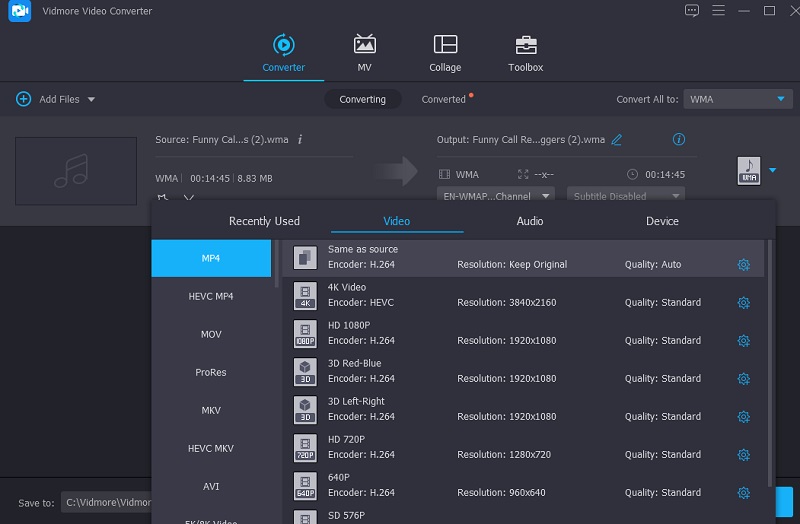
Task: Open settings gear for HD 1080P preset
Action: [743, 341]
